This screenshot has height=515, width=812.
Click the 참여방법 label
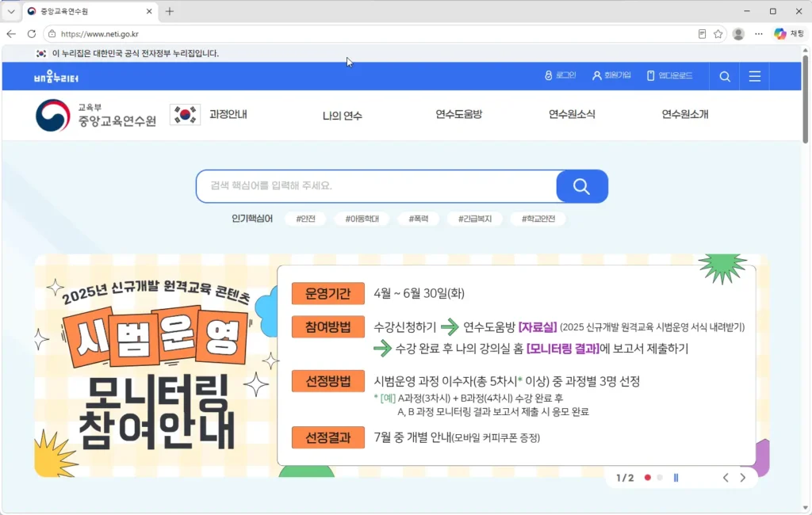click(x=327, y=327)
